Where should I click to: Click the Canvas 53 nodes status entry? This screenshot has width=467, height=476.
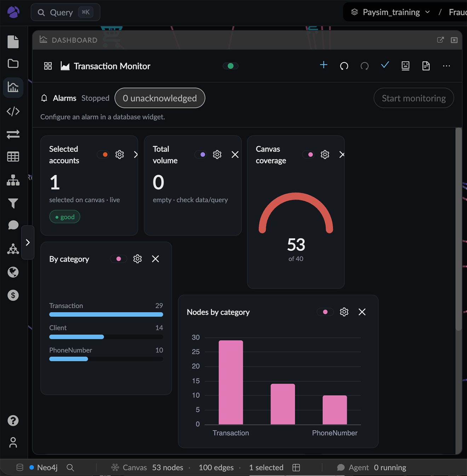[147, 468]
